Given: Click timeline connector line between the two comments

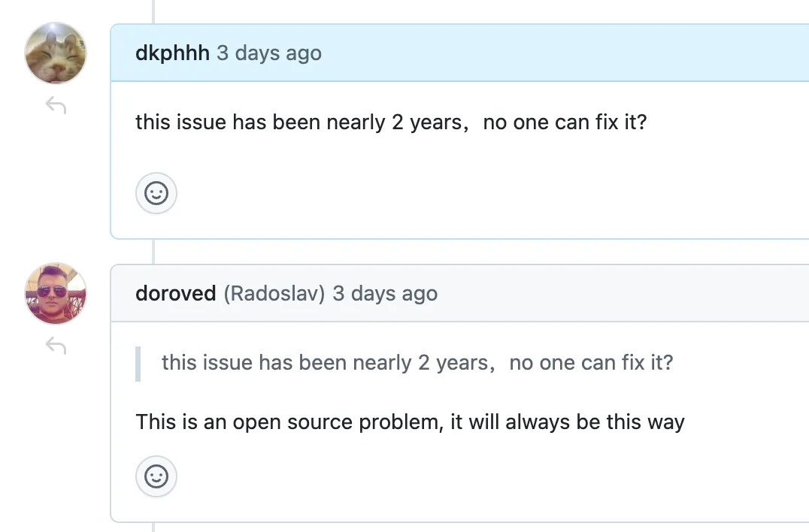Looking at the screenshot, I should (x=153, y=252).
